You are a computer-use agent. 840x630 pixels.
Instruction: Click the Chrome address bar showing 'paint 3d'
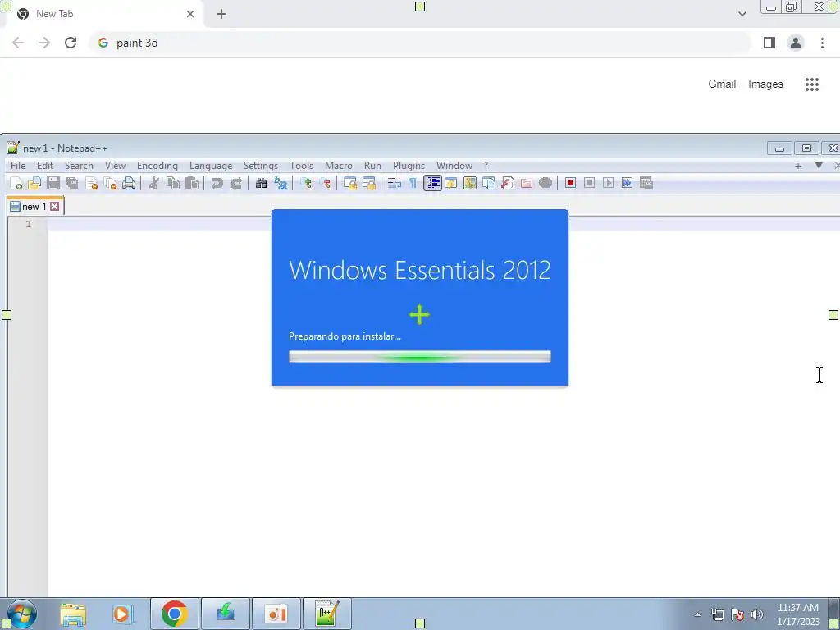[419, 43]
